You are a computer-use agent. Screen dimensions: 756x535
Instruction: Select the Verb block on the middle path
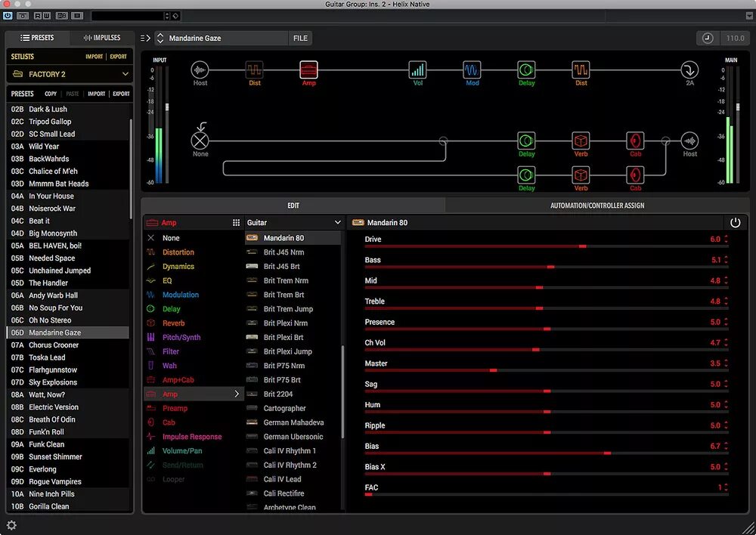point(581,141)
